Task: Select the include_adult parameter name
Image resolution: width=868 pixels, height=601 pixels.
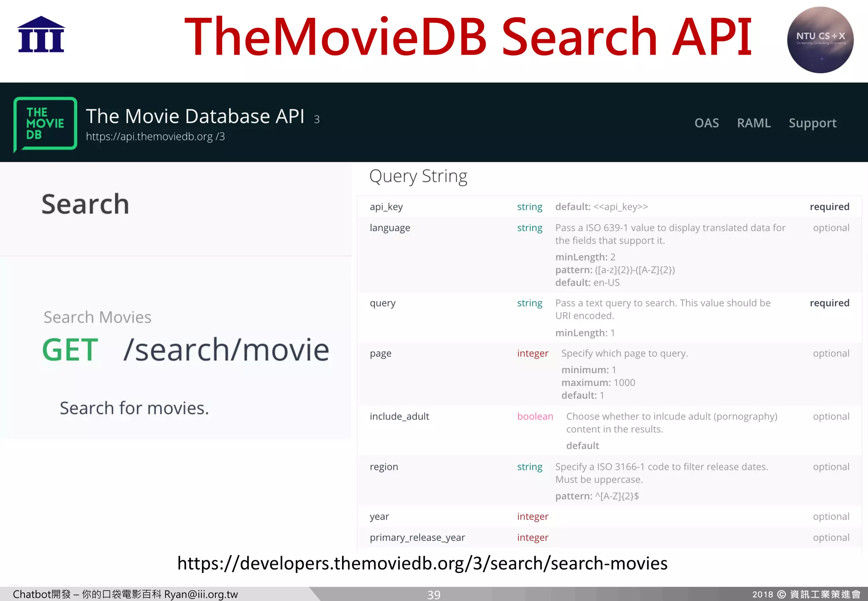Action: tap(399, 416)
